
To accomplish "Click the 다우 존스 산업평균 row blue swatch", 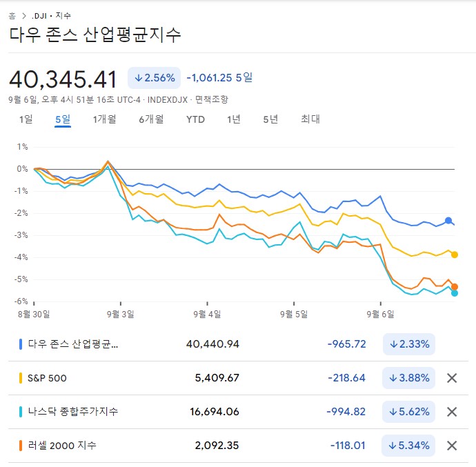I will click(x=21, y=344).
